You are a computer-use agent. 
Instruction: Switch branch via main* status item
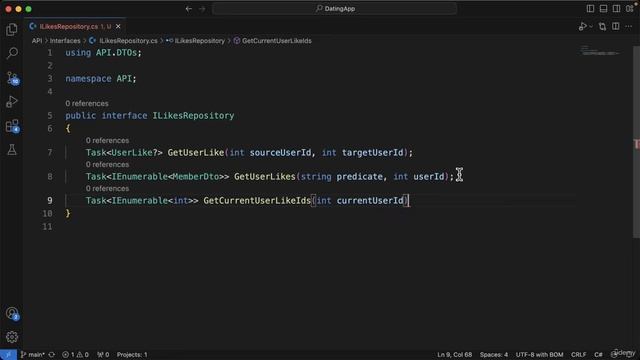pyautogui.click(x=32, y=355)
